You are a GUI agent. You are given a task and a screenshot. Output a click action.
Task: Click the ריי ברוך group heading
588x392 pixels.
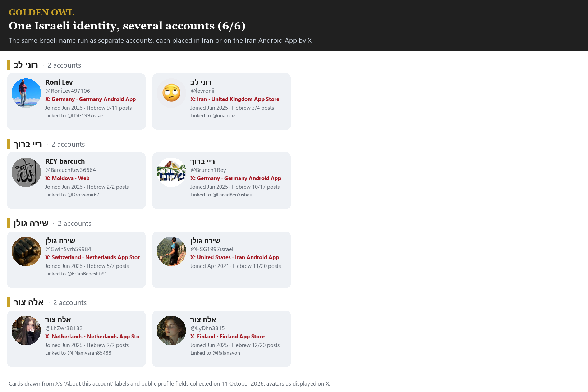click(x=28, y=144)
